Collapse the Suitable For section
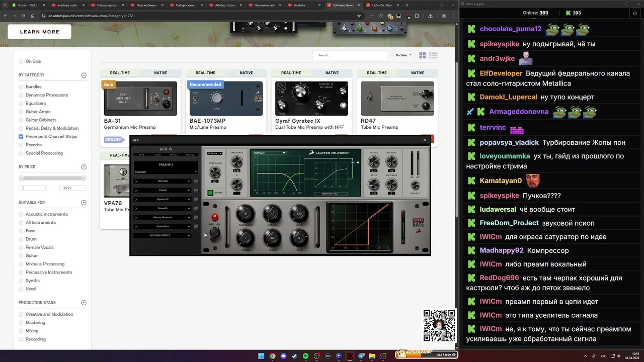Image resolution: width=644 pixels, height=362 pixels. click(84, 203)
